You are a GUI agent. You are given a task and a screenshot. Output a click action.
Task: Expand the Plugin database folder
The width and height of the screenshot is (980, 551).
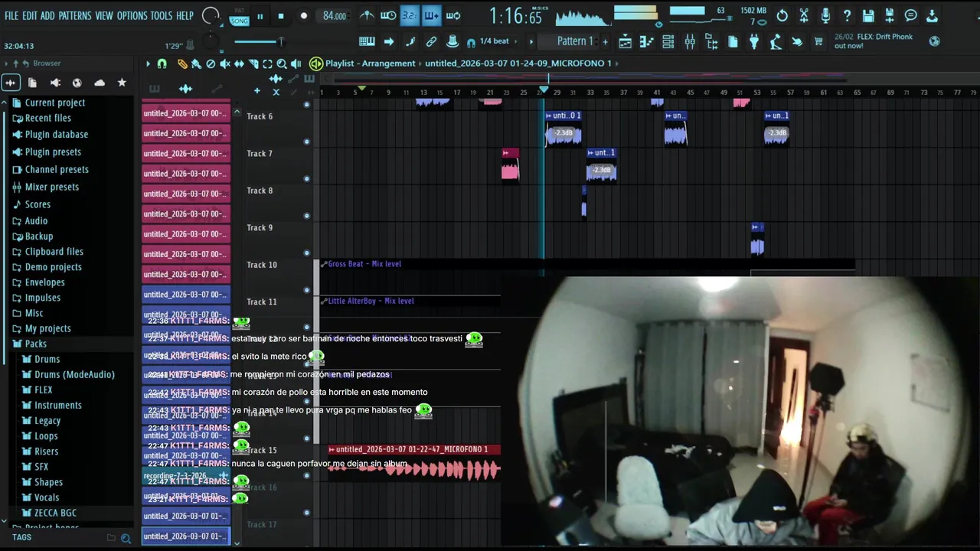[x=50, y=135]
